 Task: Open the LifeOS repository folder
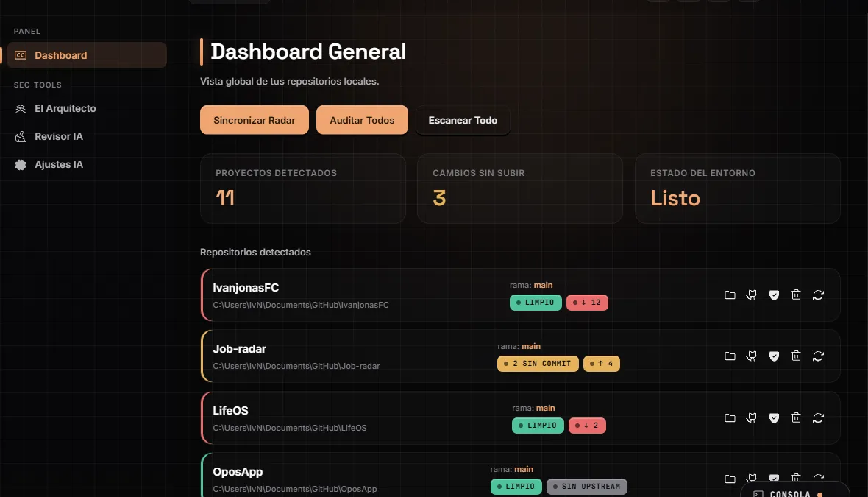[730, 417]
